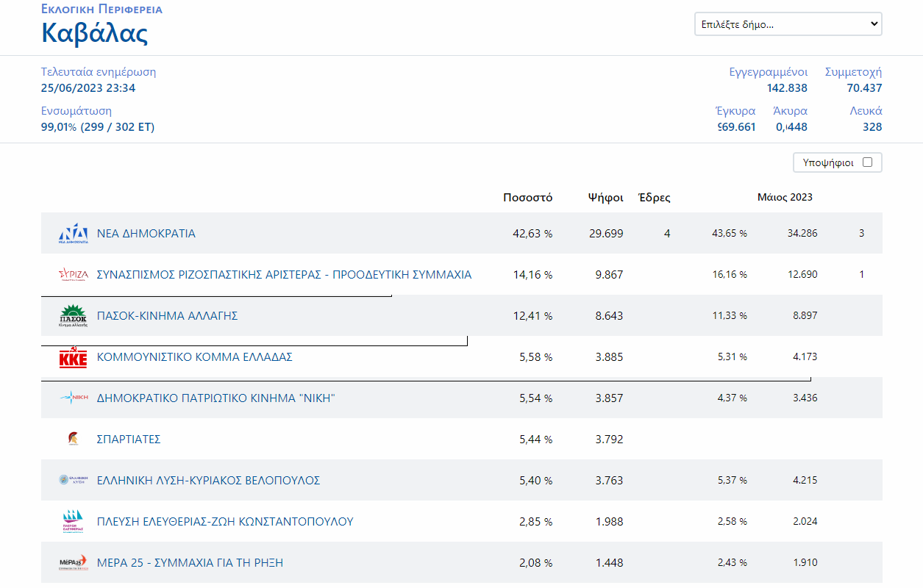This screenshot has height=588, width=923.
Task: Click the ΝΙΚΗ party logo
Action: click(x=73, y=398)
